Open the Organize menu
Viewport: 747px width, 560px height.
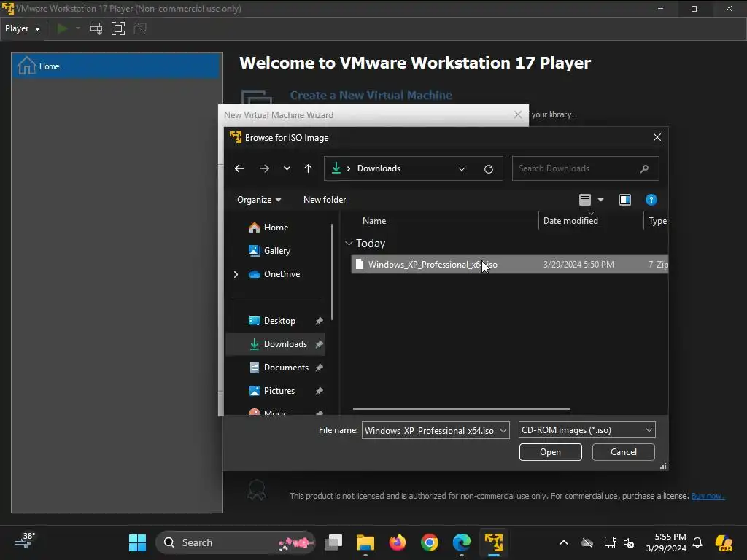[x=259, y=200]
